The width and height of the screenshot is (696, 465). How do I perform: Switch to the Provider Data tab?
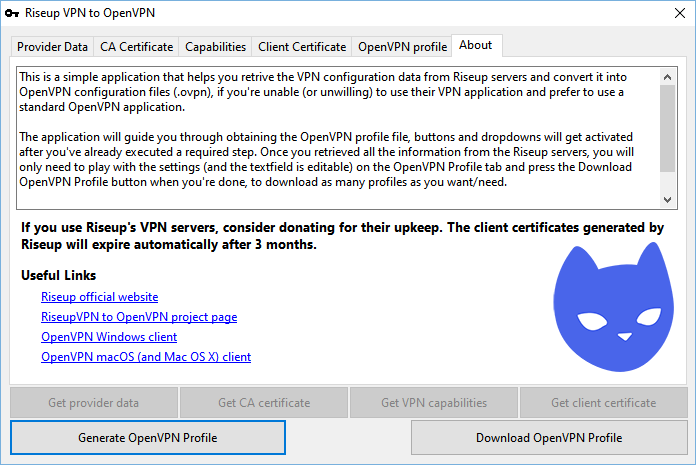tap(54, 47)
